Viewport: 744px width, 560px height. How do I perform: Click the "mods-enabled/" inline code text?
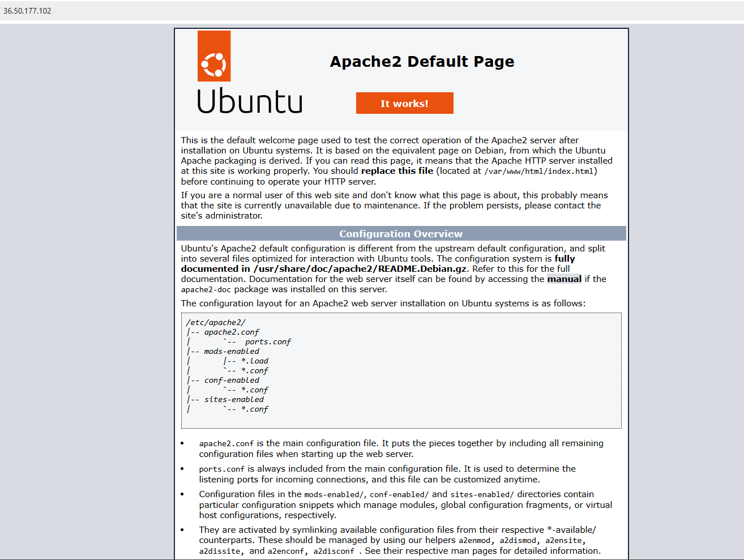click(x=334, y=495)
